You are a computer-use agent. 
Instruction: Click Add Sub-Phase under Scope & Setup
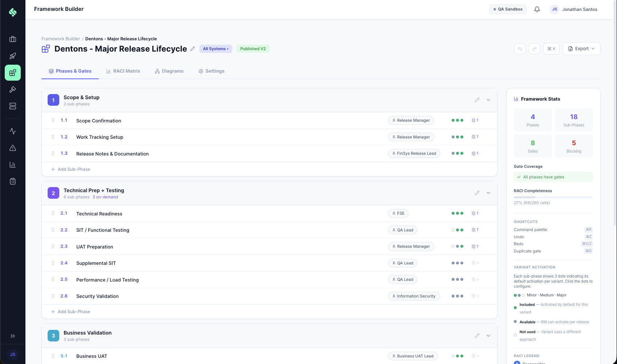[x=70, y=169]
